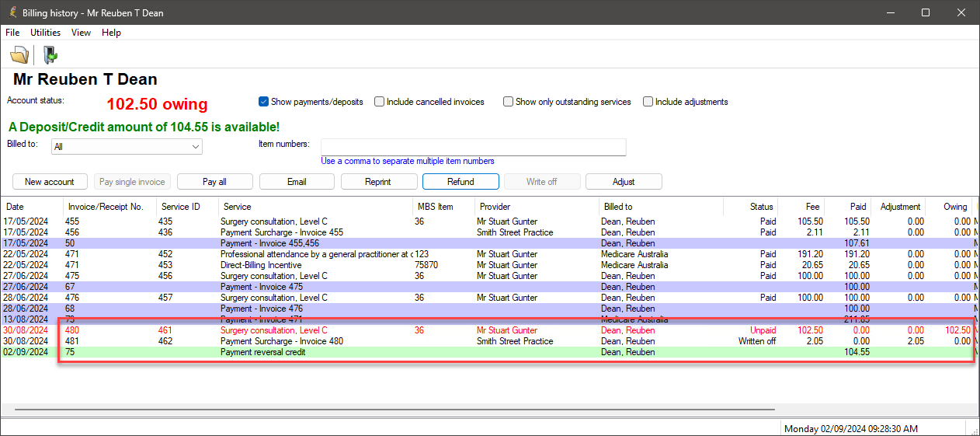Tick Show only outstanding services

coord(509,102)
